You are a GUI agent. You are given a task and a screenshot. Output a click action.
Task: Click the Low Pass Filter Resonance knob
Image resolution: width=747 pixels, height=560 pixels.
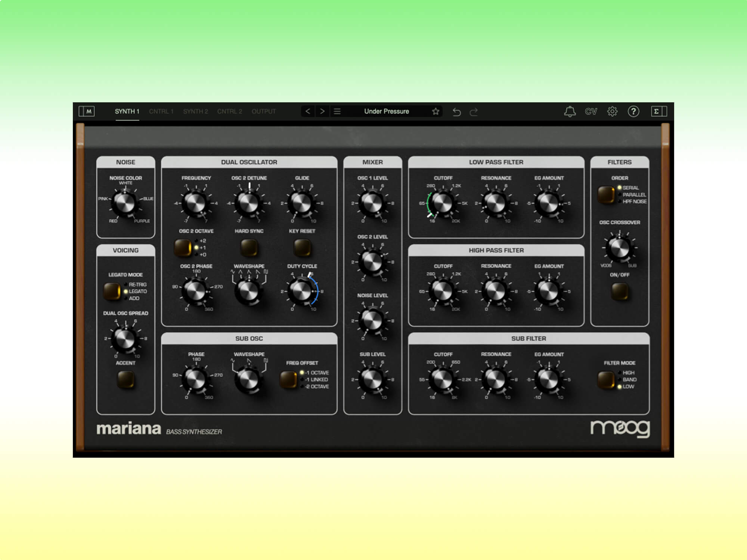click(496, 203)
